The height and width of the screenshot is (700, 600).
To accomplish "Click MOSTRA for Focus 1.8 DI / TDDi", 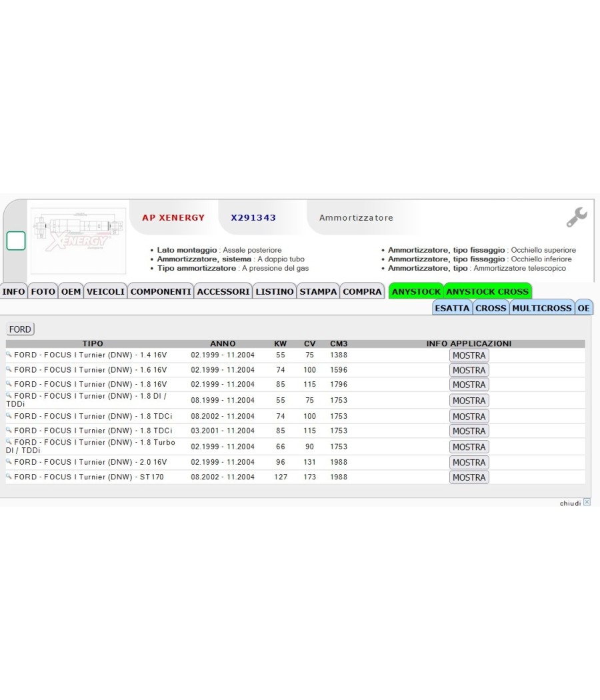I will coord(469,401).
